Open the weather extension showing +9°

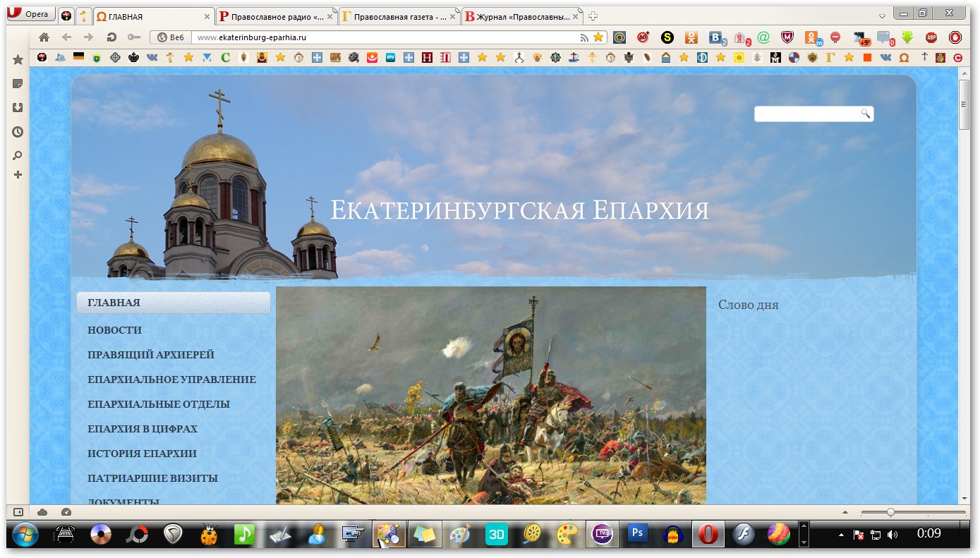click(861, 38)
